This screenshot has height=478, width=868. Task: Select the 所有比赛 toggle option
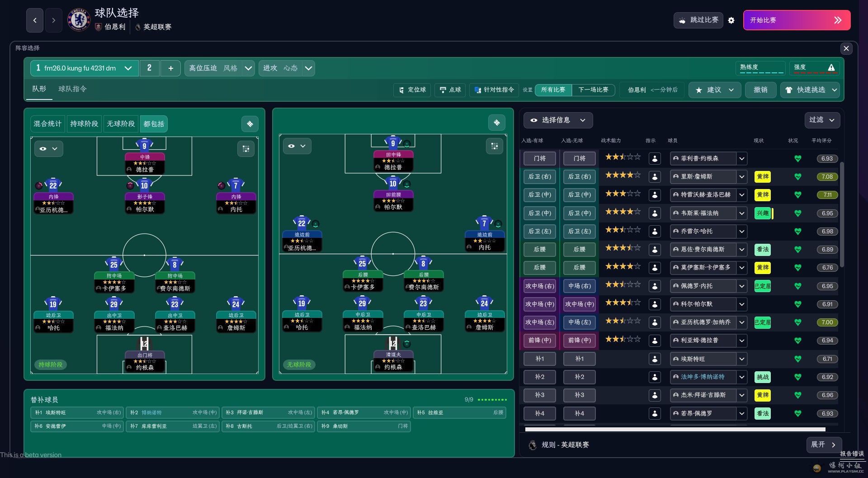click(x=553, y=90)
